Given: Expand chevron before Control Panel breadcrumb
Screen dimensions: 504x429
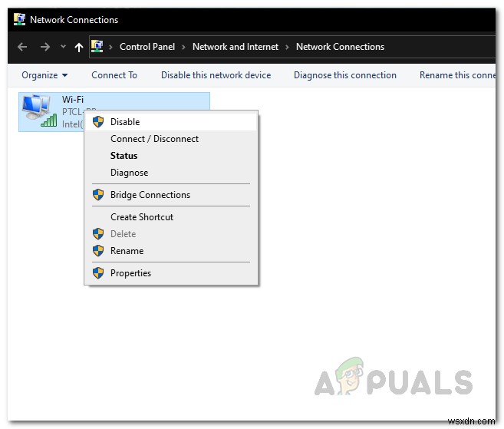Looking at the screenshot, I should 110,47.
